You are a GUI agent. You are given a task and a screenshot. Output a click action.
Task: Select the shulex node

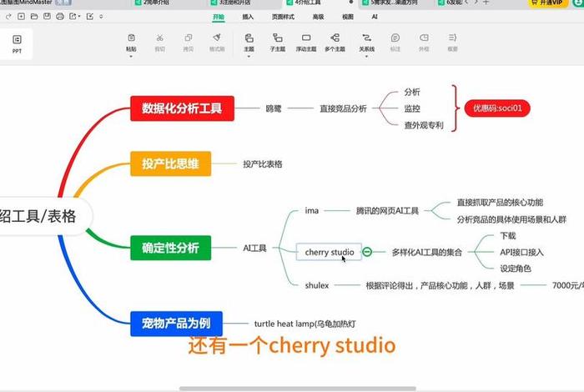pyautogui.click(x=316, y=285)
